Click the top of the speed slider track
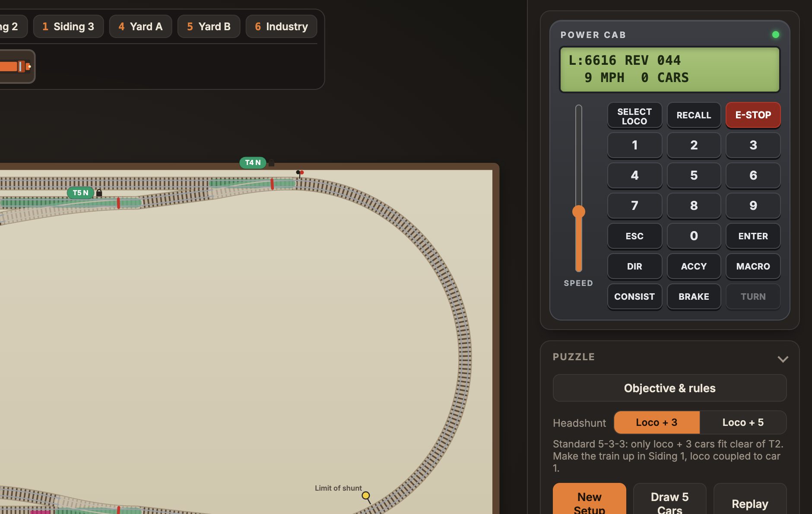The width and height of the screenshot is (812, 514). (578, 108)
